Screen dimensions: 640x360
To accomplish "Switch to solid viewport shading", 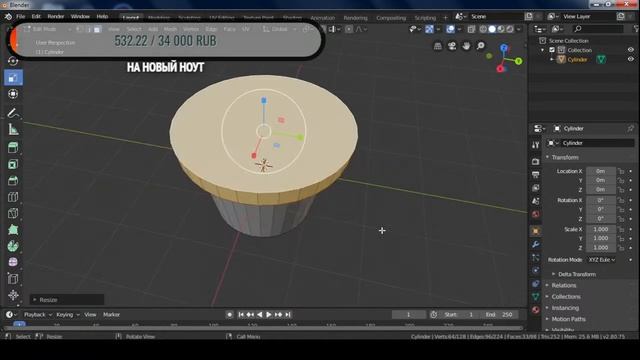I will (x=492, y=29).
